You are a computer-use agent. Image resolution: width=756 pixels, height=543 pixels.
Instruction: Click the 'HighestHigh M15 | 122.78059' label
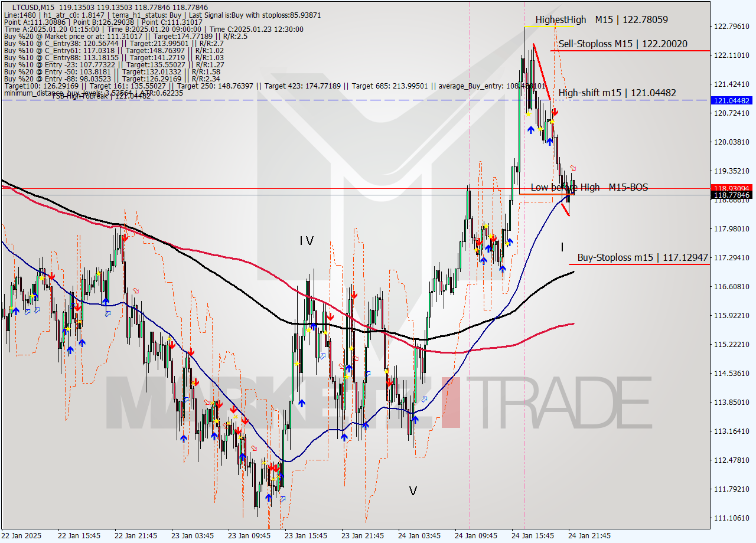tap(602, 19)
